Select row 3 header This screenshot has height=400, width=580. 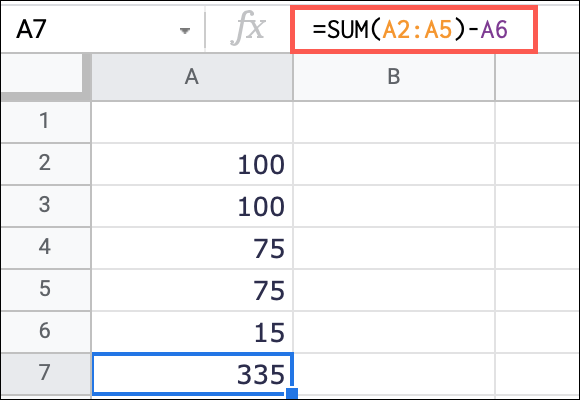point(45,205)
